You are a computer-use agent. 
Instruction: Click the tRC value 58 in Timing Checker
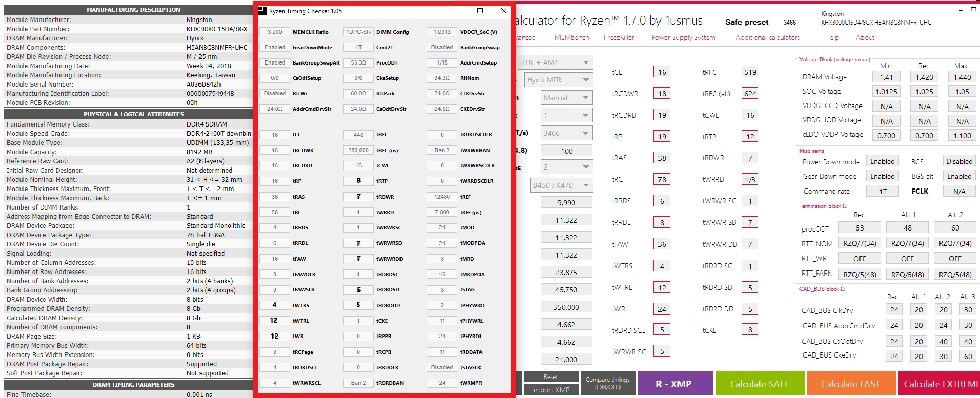click(275, 212)
